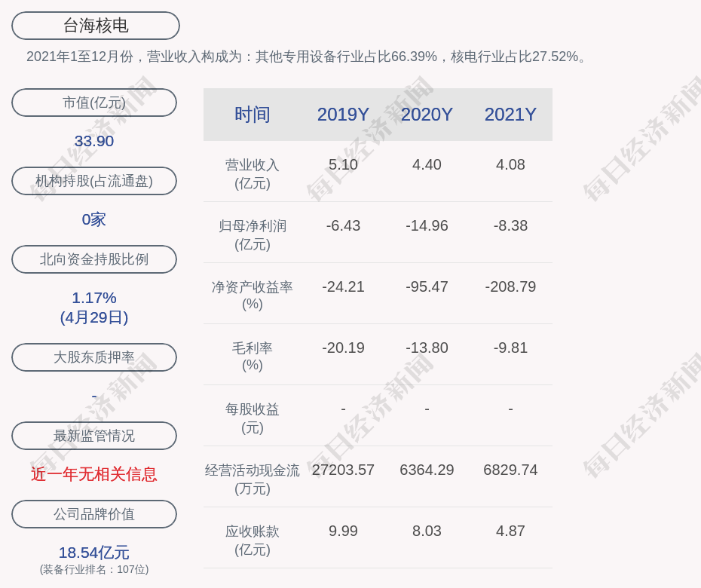Select the 2020Y column header
Image resolution: width=701 pixels, height=588 pixels.
click(x=427, y=115)
